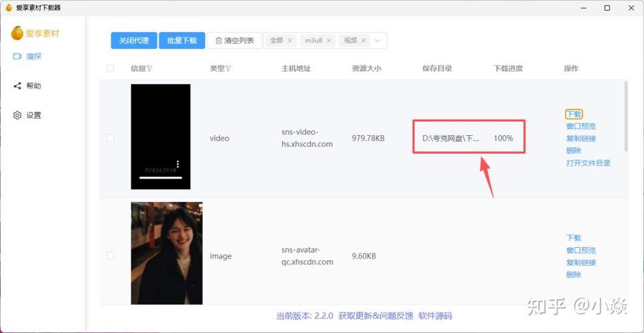
Task: Click 下载 for the video row
Action: pos(574,114)
